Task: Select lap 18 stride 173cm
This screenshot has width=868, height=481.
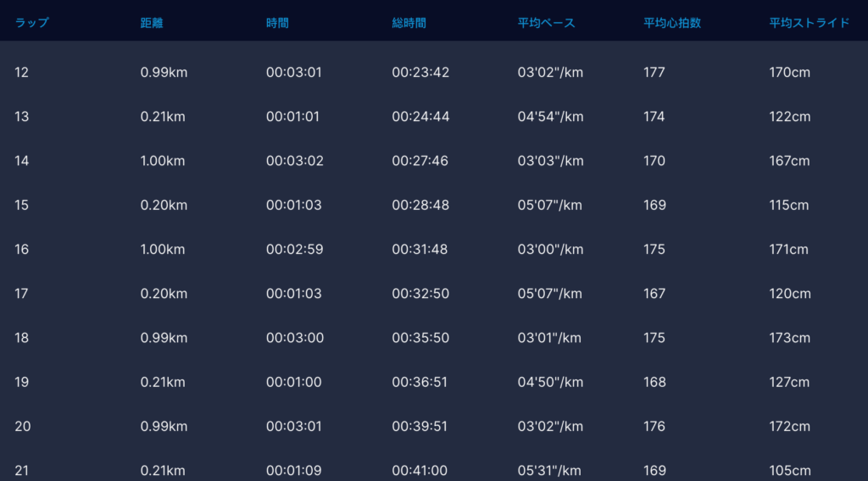Action: point(790,338)
